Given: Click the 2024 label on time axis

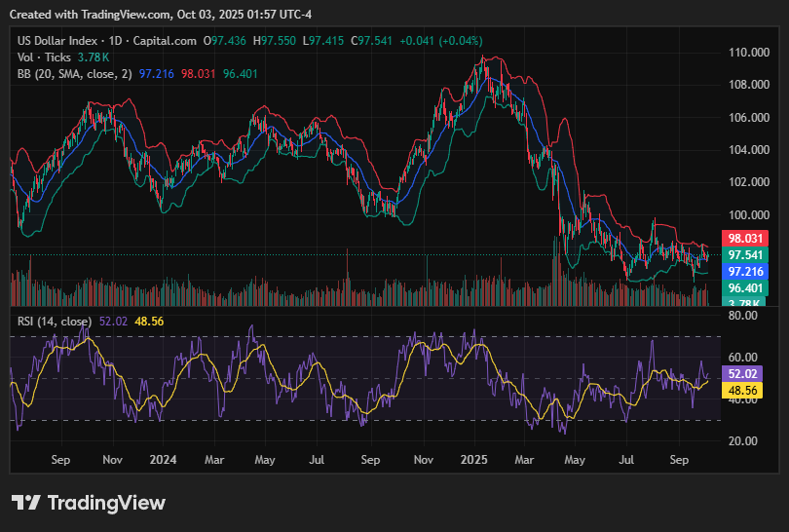Looking at the screenshot, I should (162, 458).
